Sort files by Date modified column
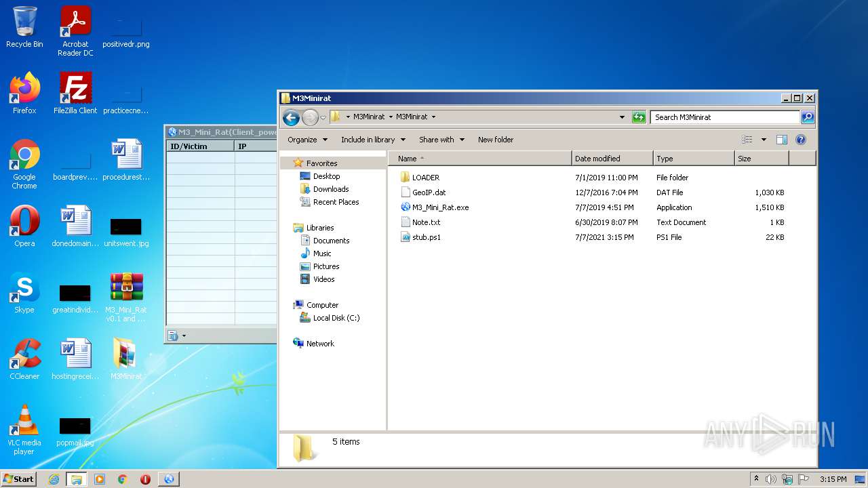The height and width of the screenshot is (488, 868). (x=612, y=159)
